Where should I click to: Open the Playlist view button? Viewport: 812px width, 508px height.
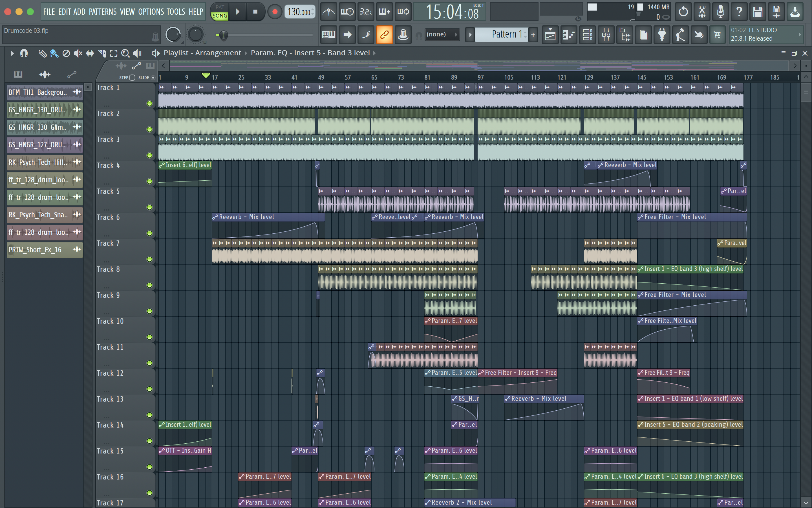tap(550, 35)
